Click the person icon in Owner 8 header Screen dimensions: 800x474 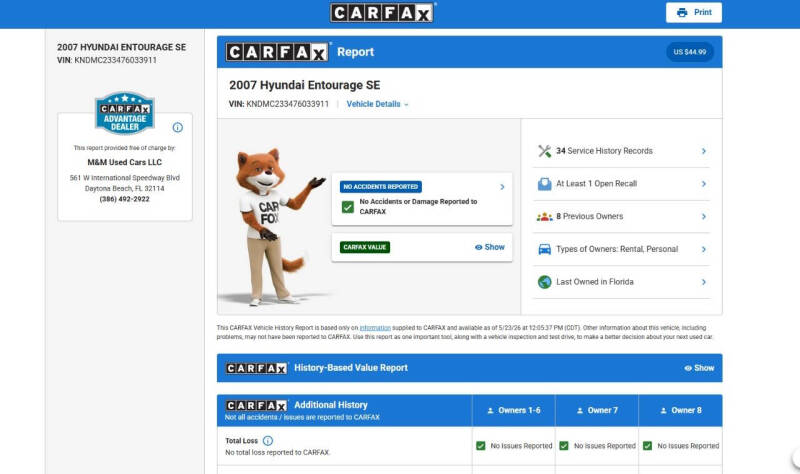[663, 410]
